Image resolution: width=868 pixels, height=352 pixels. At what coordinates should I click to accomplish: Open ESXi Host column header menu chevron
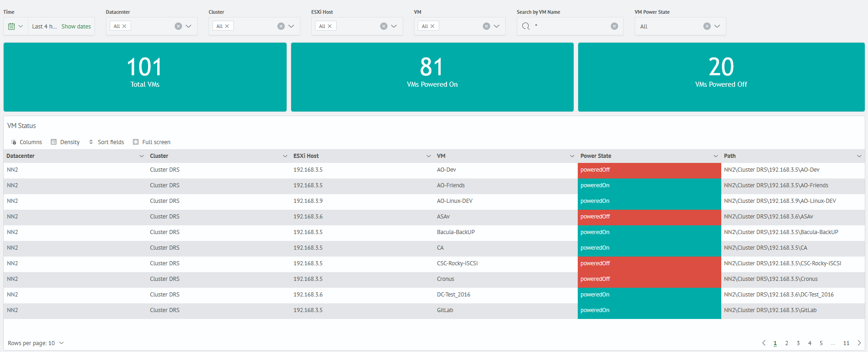click(429, 156)
